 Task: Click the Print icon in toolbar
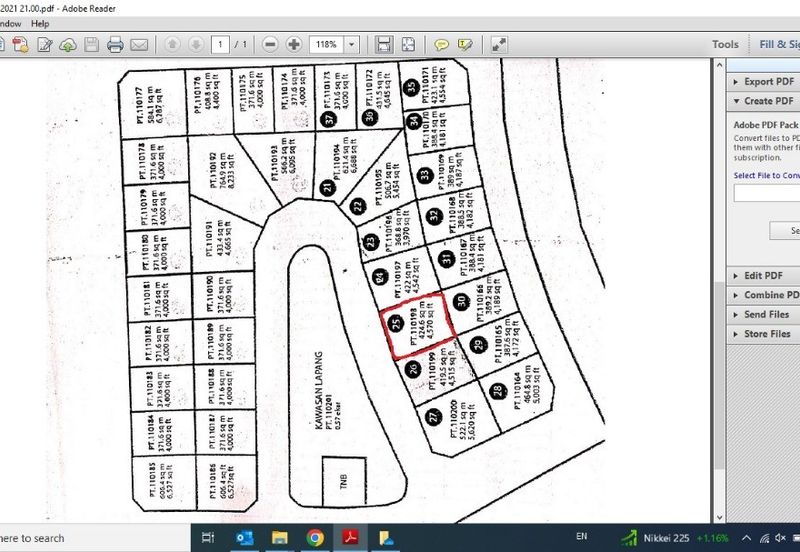point(115,45)
